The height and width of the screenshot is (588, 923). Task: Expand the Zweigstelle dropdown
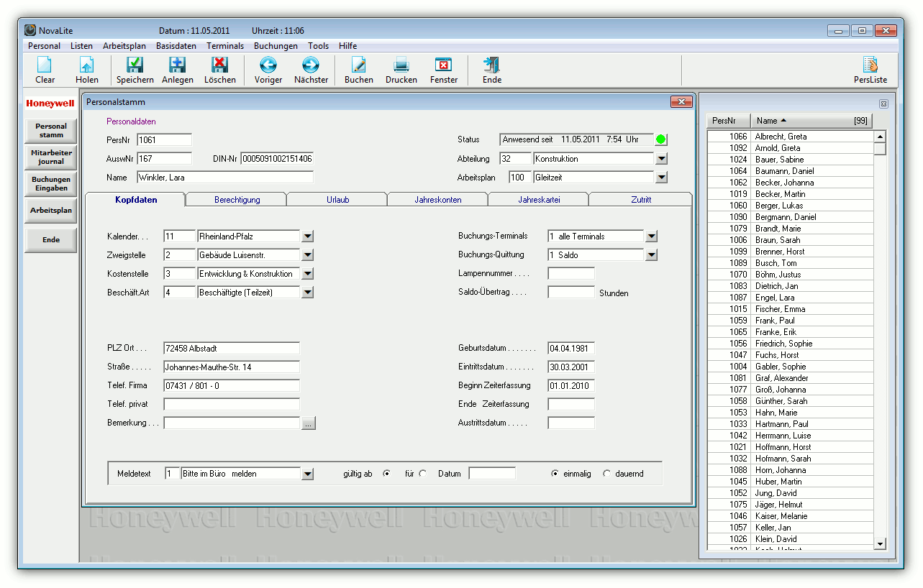click(307, 254)
